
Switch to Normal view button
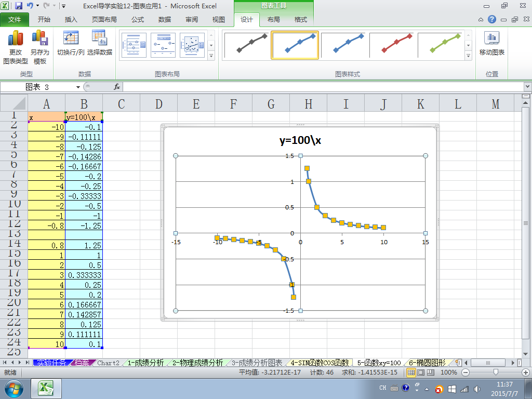click(x=411, y=373)
